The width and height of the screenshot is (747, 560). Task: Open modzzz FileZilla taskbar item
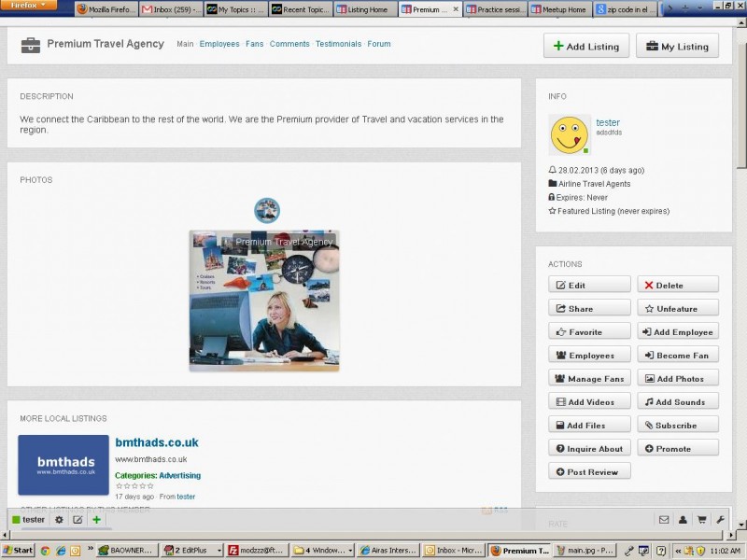256,551
